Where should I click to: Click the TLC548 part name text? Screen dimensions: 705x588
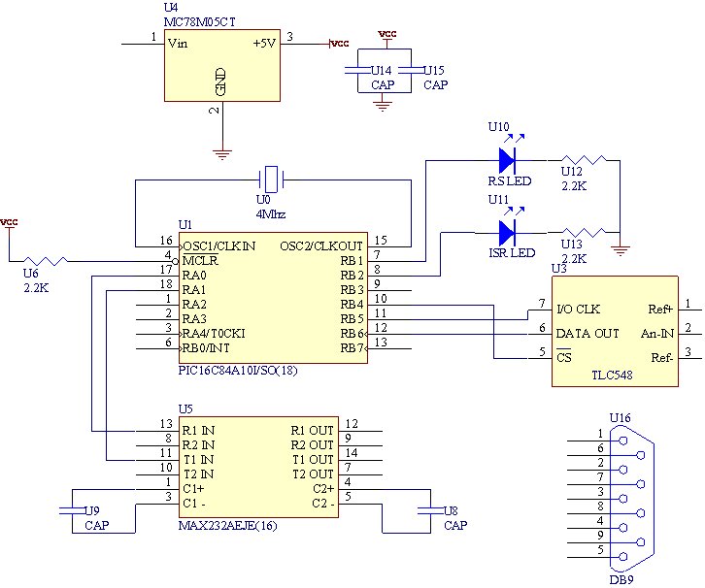612,375
